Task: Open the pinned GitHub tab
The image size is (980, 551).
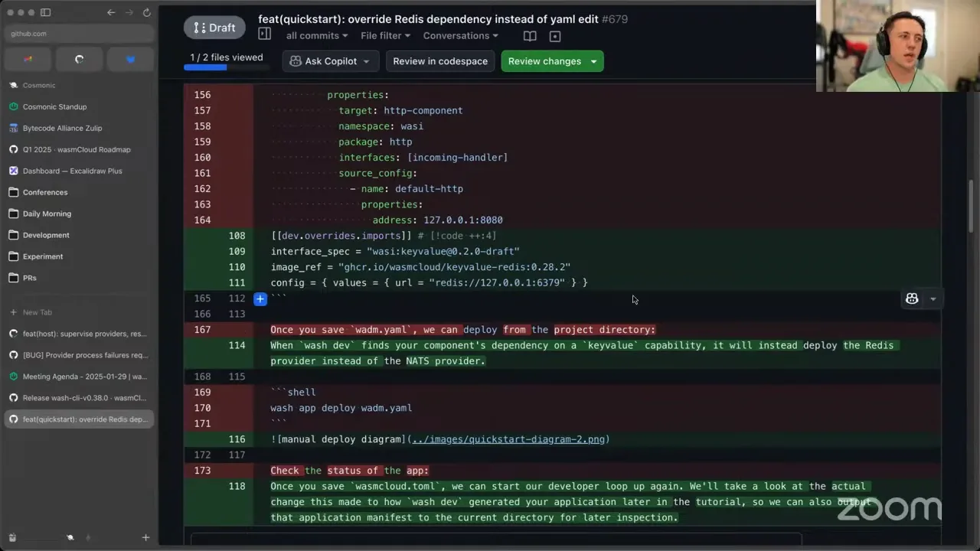Action: click(80, 59)
